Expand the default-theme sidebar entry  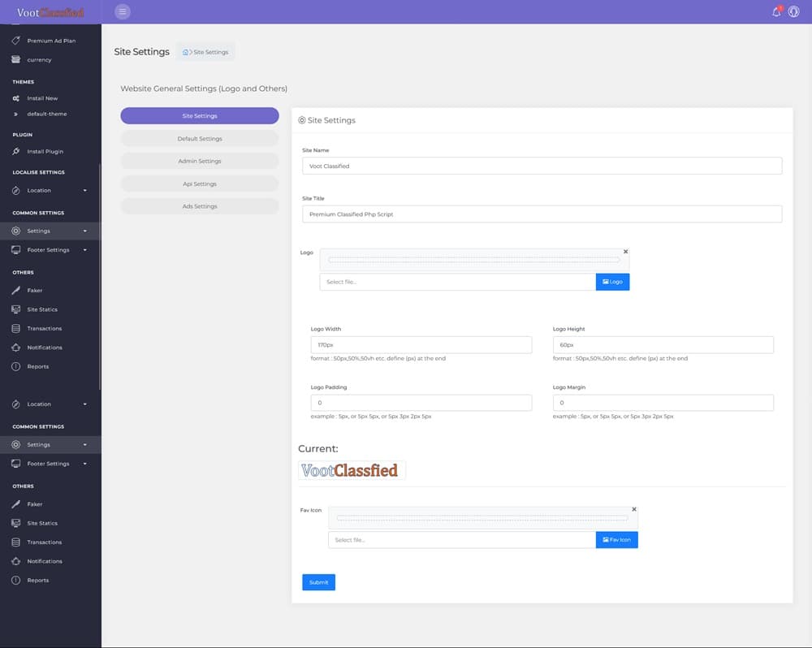click(46, 114)
